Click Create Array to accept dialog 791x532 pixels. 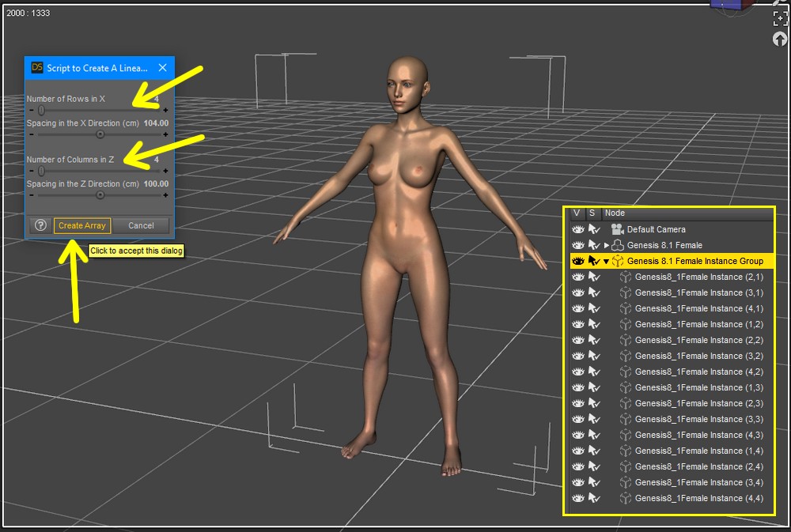click(x=81, y=225)
